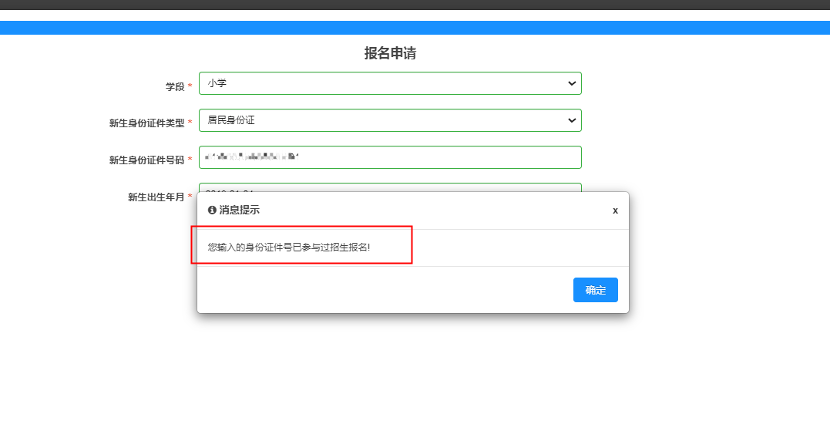The width and height of the screenshot is (830, 432).
Task: Click the 确定 button in the dialog
Action: click(595, 290)
